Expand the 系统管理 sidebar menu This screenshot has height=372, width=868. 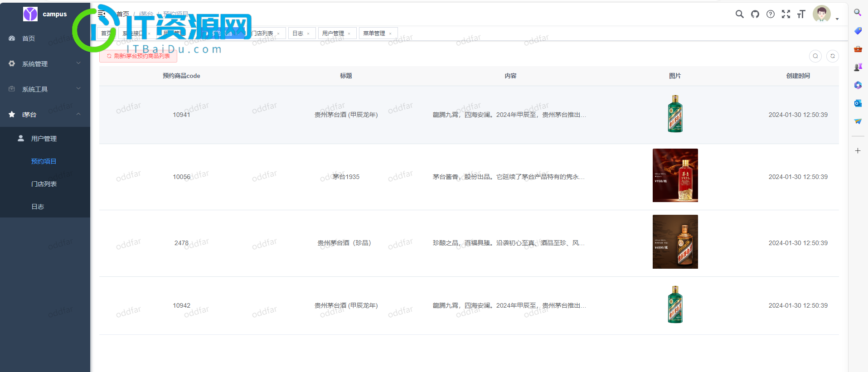[45, 64]
